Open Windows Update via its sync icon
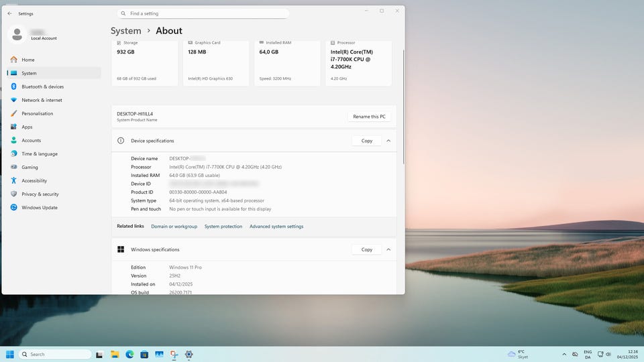 pos(13,207)
